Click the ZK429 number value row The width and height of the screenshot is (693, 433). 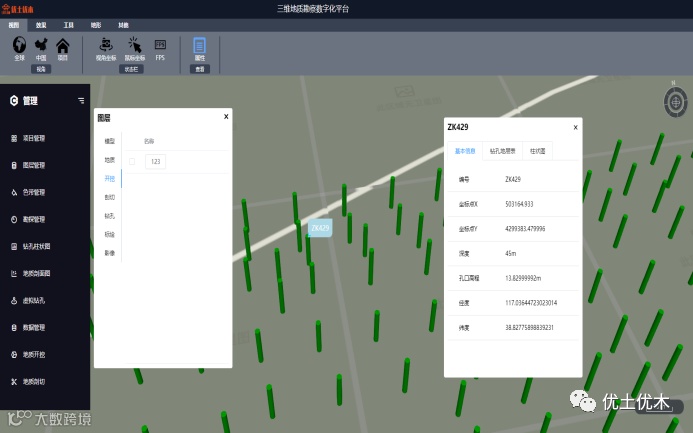[513, 179]
